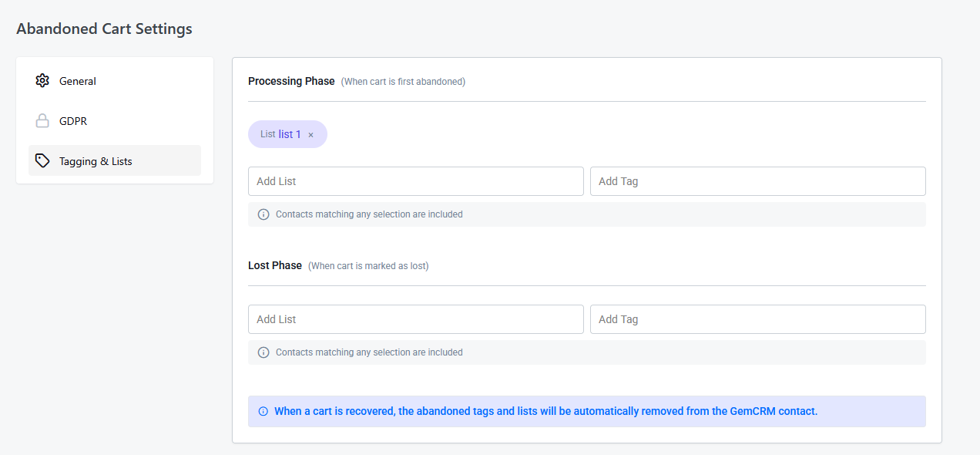The height and width of the screenshot is (455, 980).
Task: Click the recovered cart notice text
Action: (545, 411)
